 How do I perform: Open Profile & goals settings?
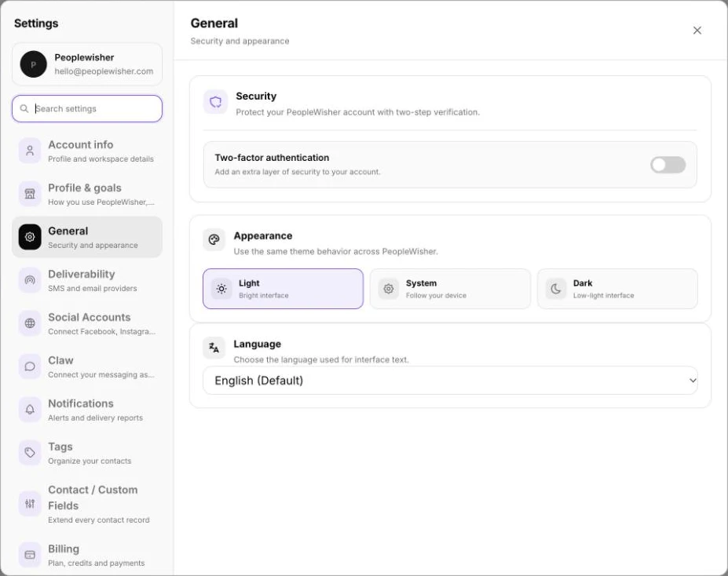[x=87, y=194]
